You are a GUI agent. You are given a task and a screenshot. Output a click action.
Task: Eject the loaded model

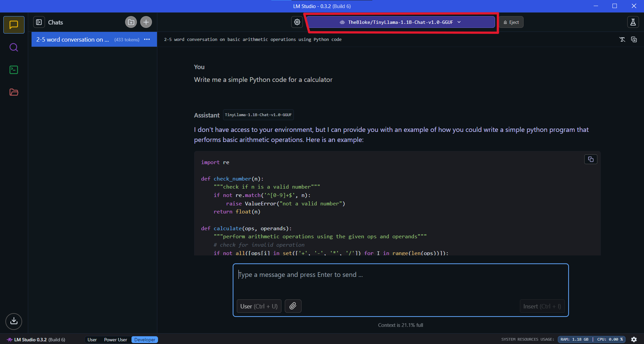point(511,22)
